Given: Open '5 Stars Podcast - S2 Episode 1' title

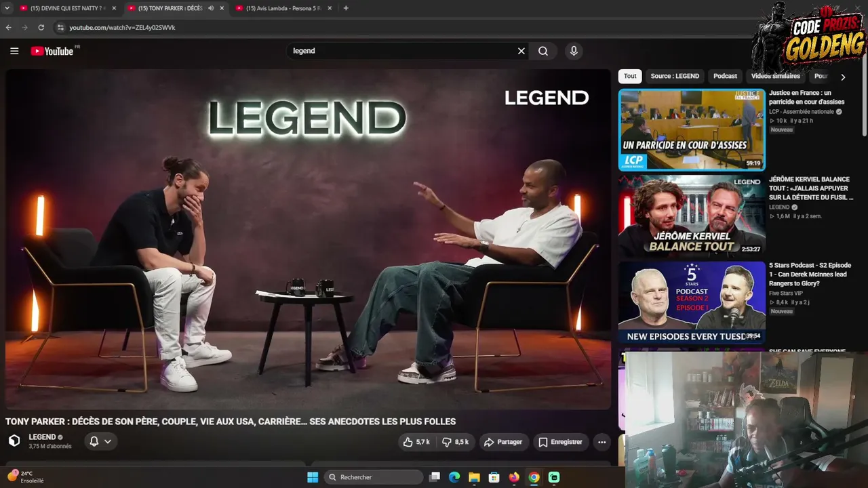Looking at the screenshot, I should tap(810, 274).
